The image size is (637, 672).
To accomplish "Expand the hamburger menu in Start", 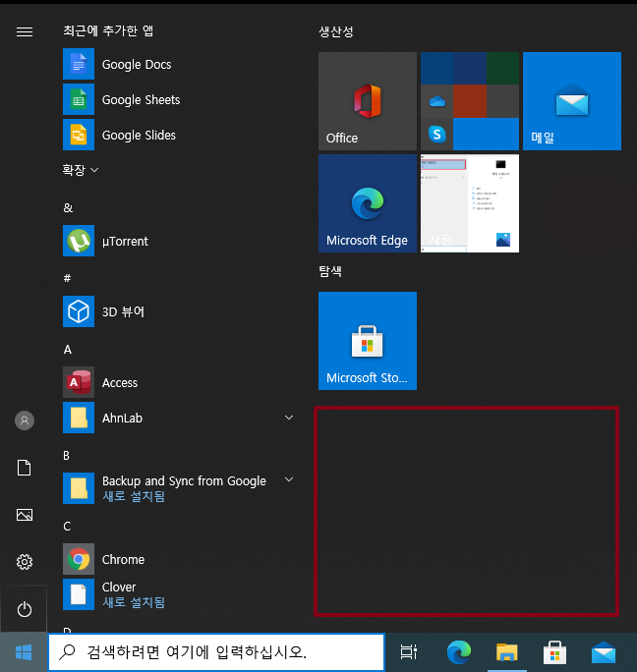I will 25,31.
